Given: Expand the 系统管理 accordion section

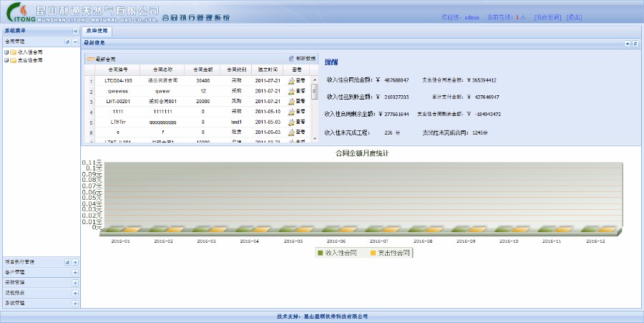Looking at the screenshot, I should pyautogui.click(x=75, y=303).
